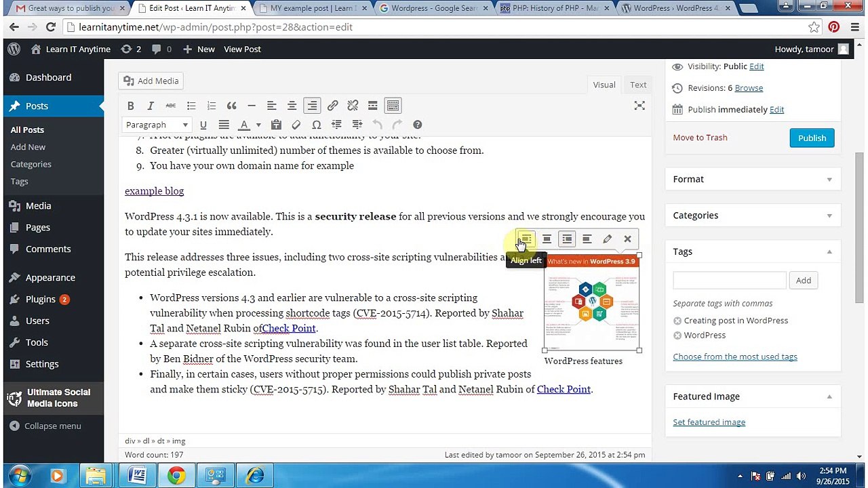Align the image right
The width and height of the screenshot is (868, 488).
tap(567, 239)
